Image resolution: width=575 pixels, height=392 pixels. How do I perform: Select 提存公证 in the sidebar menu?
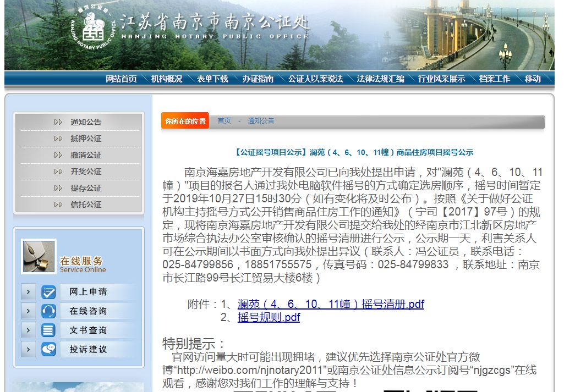coord(86,188)
